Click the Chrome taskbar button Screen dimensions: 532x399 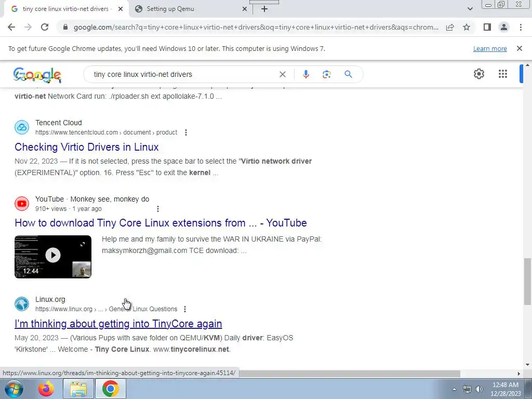pyautogui.click(x=111, y=389)
